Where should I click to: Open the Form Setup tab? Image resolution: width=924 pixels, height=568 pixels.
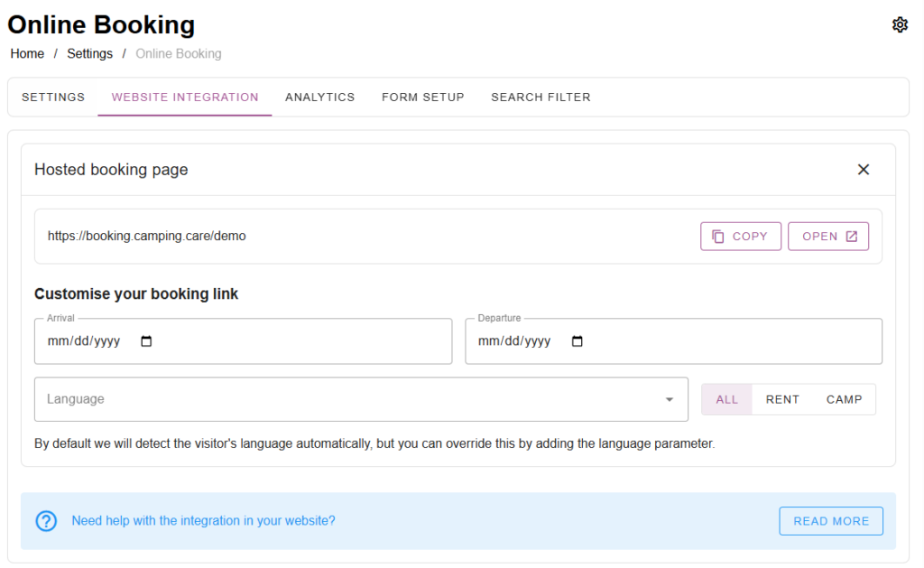point(422,98)
